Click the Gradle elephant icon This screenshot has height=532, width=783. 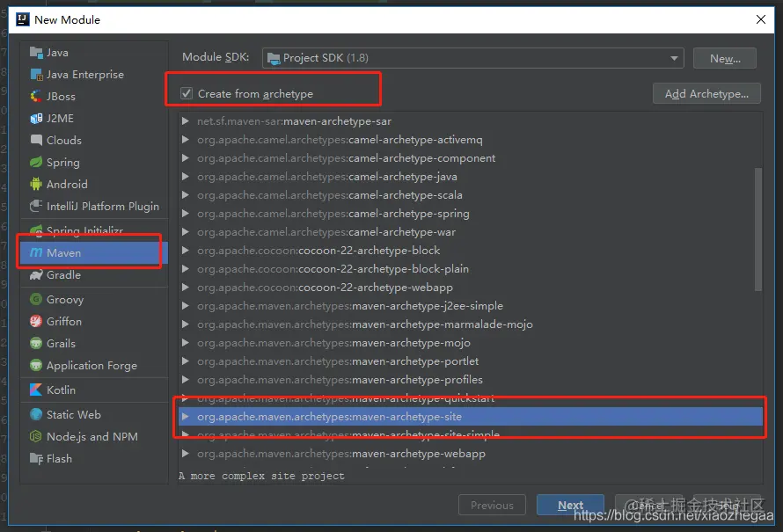pos(36,275)
